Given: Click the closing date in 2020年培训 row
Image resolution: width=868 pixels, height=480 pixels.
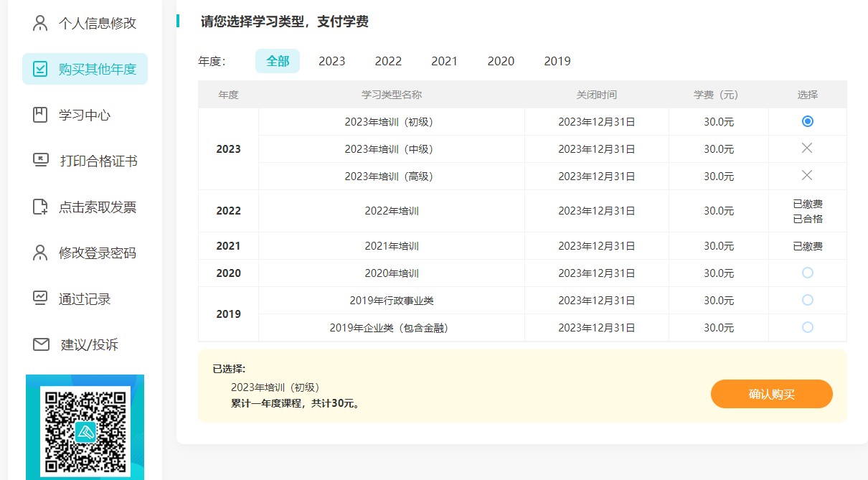Looking at the screenshot, I should 597,273.
